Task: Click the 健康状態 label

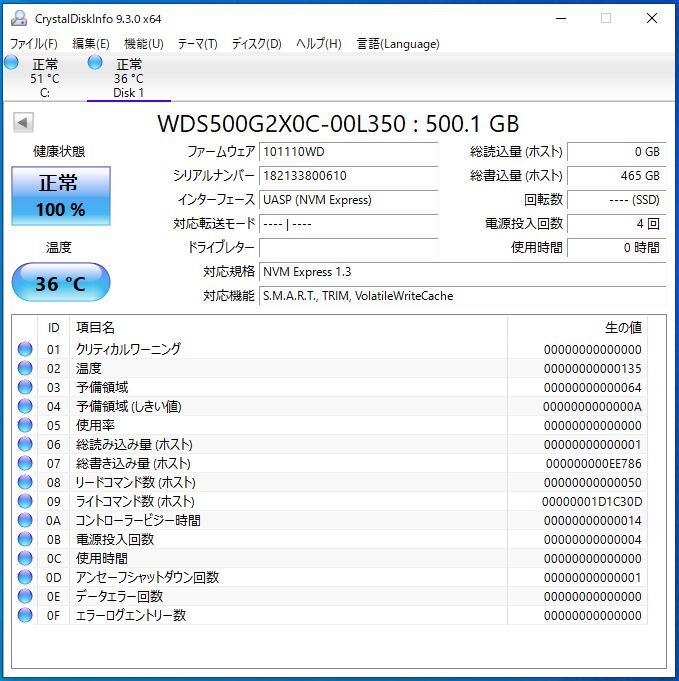Action: [x=59, y=152]
